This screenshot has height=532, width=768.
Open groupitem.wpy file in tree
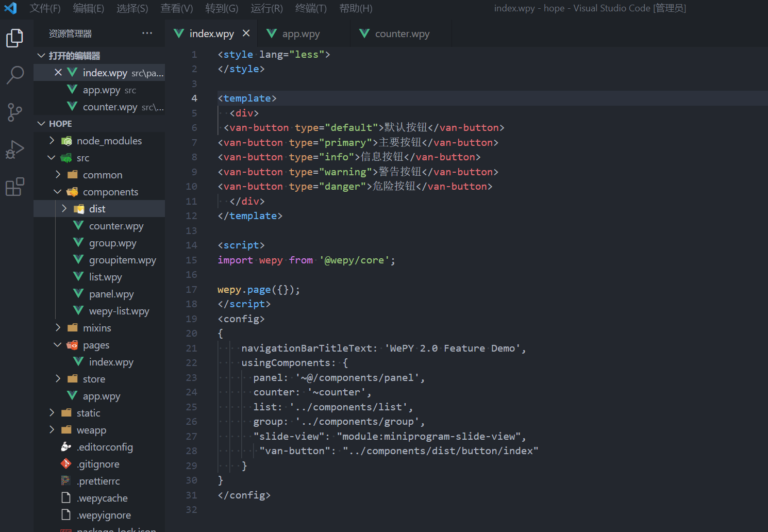(99, 260)
